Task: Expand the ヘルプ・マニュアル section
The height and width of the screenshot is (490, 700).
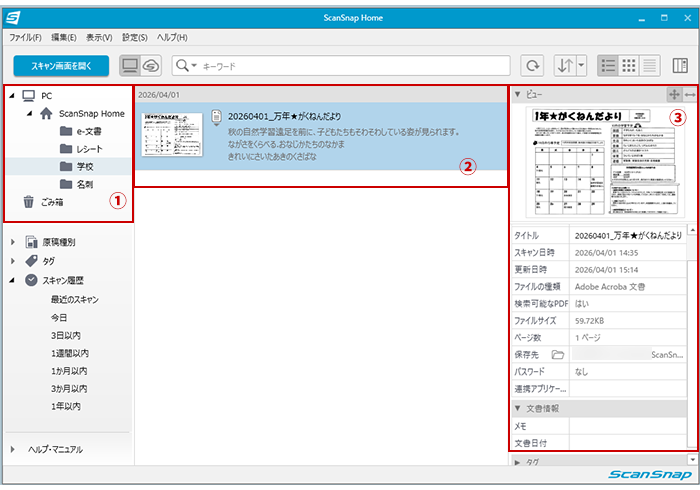Action: 12,449
